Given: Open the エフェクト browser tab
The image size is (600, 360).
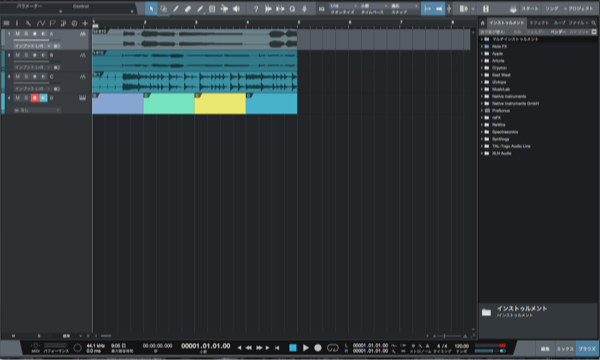Looking at the screenshot, I should (x=539, y=23).
